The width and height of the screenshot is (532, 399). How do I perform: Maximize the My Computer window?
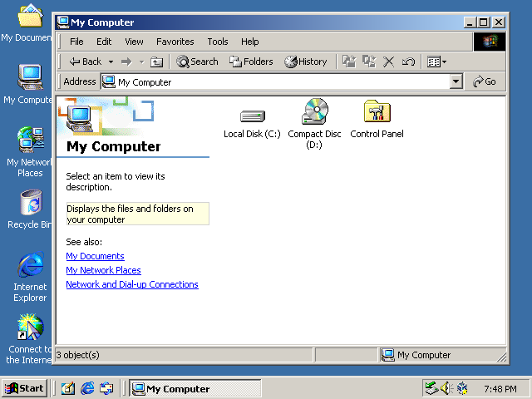point(483,22)
